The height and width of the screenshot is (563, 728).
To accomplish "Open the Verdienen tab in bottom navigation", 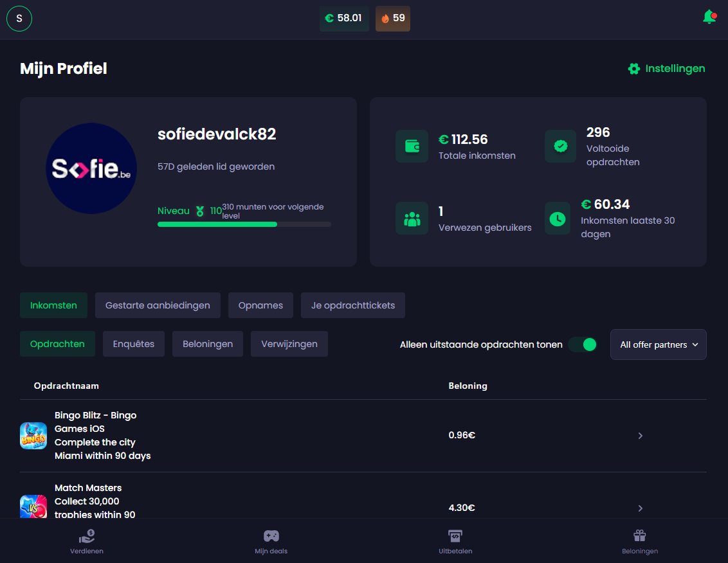I will coord(87,542).
